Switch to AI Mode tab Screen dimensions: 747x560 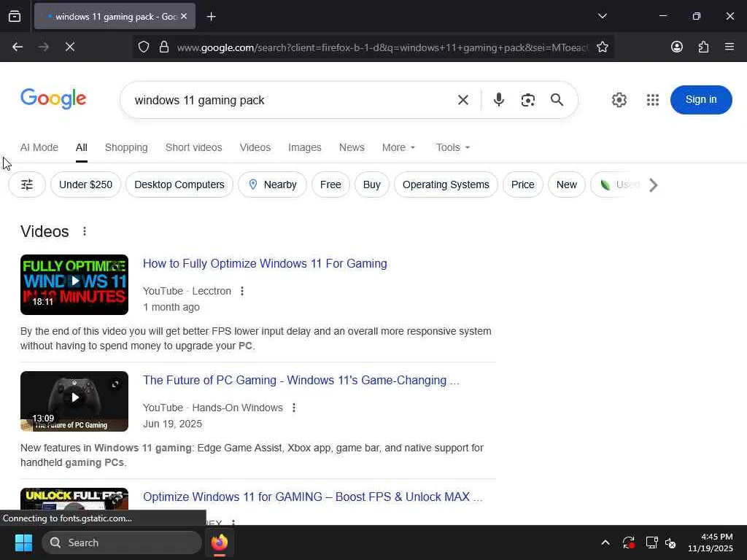click(x=39, y=147)
